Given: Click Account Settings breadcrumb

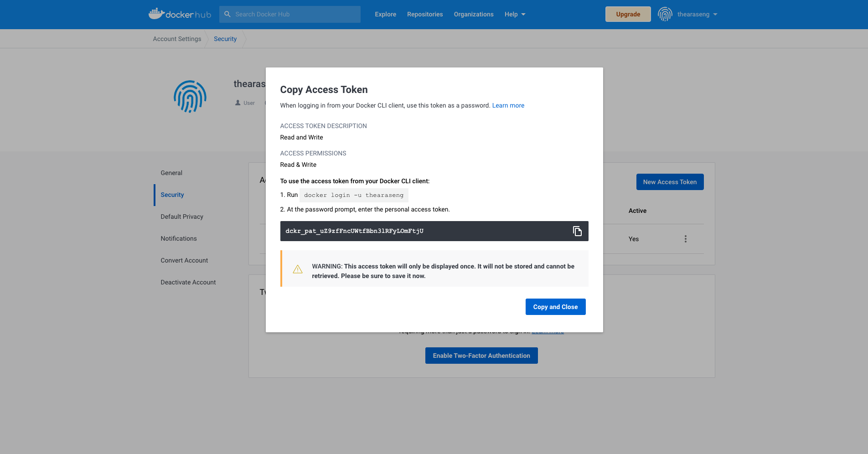Looking at the screenshot, I should [x=177, y=39].
